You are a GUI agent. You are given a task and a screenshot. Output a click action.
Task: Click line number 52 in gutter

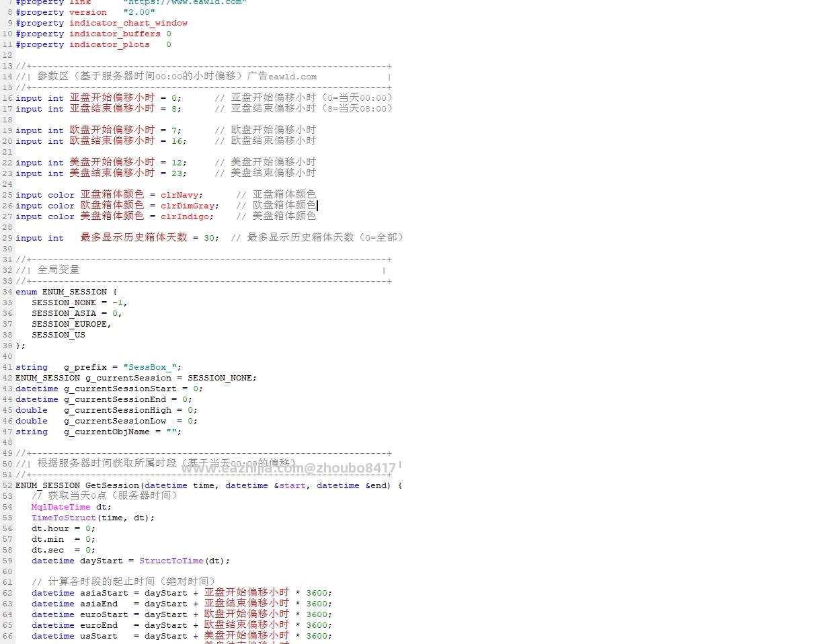coord(7,485)
